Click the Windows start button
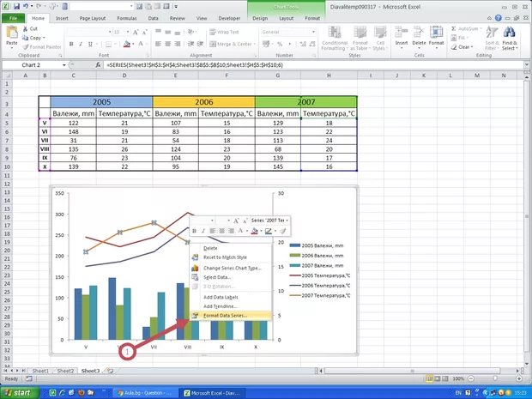This screenshot has height=399, width=532. [19, 393]
